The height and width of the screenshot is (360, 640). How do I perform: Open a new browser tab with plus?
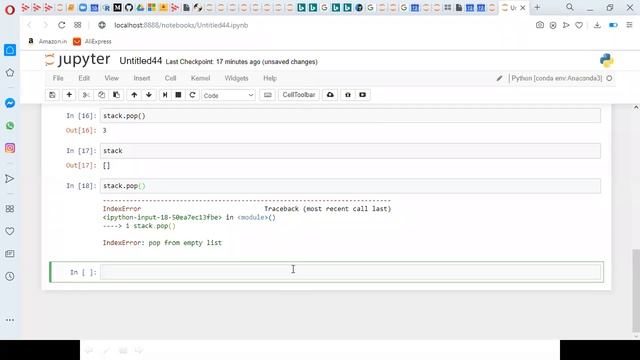click(x=537, y=7)
